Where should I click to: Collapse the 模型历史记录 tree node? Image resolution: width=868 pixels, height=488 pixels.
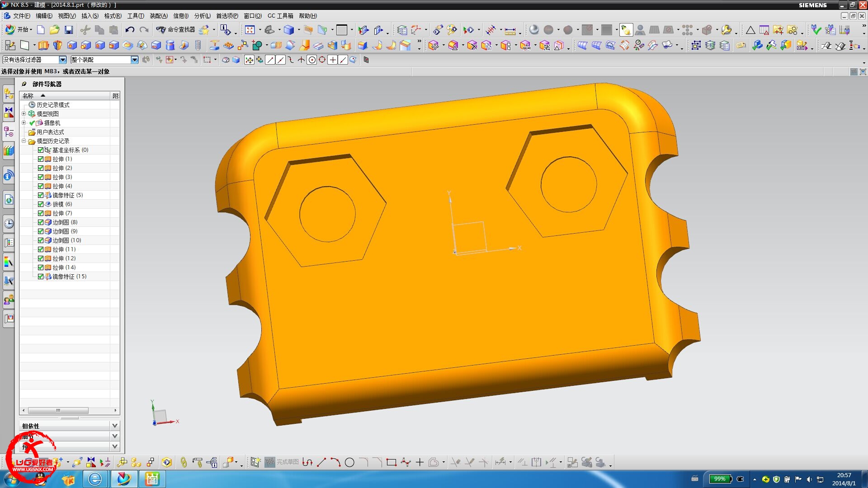point(24,141)
